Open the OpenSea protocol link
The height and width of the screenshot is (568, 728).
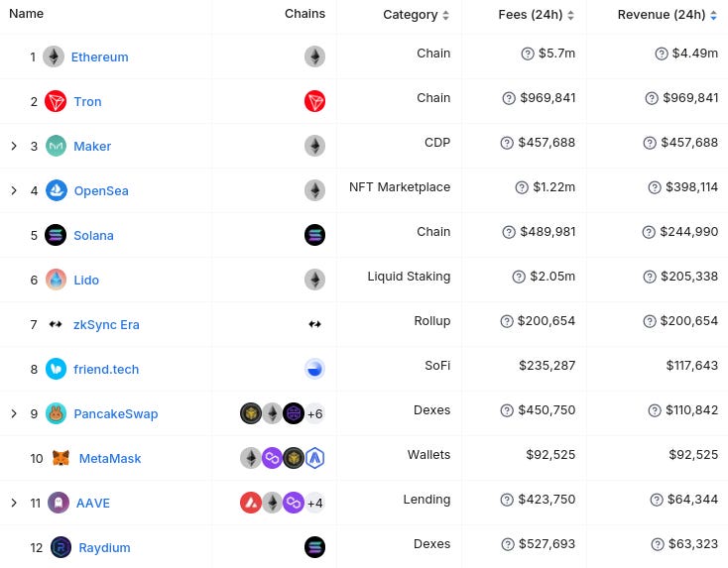(101, 190)
